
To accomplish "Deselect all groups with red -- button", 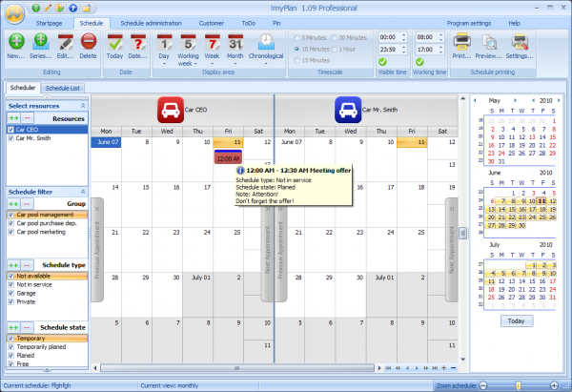I will [x=27, y=203].
